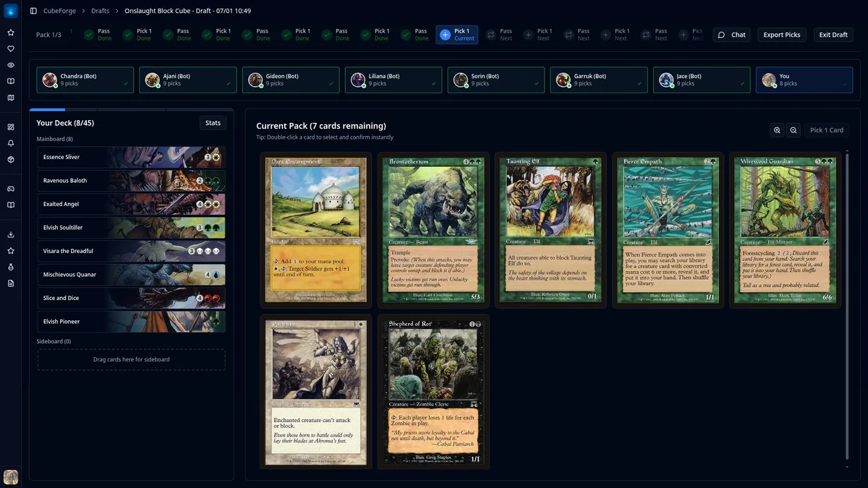
Task: Pick the Taunting Elf card
Action: (x=550, y=230)
